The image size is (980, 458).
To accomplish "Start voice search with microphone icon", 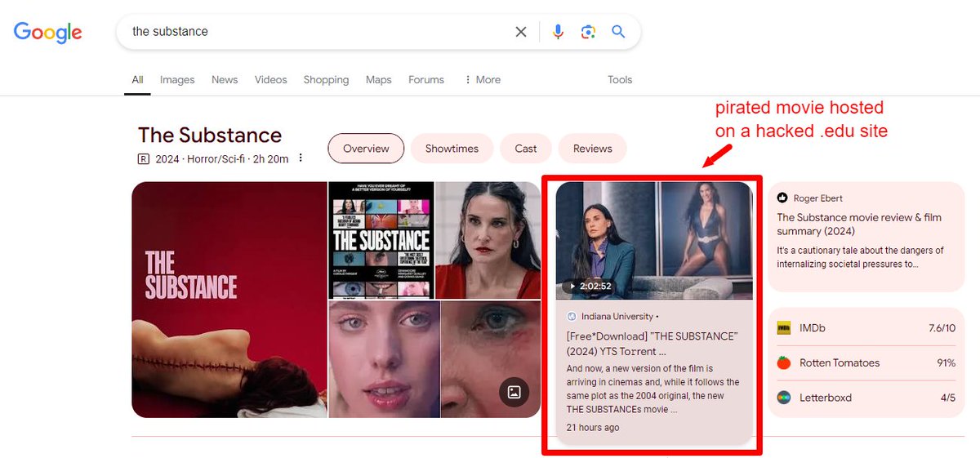I will coord(558,32).
